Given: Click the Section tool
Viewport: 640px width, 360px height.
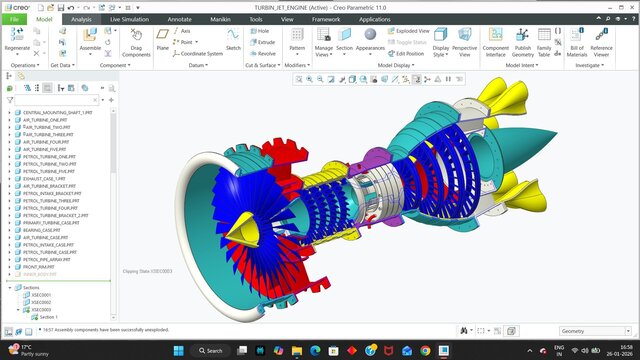Looking at the screenshot, I should [x=344, y=42].
